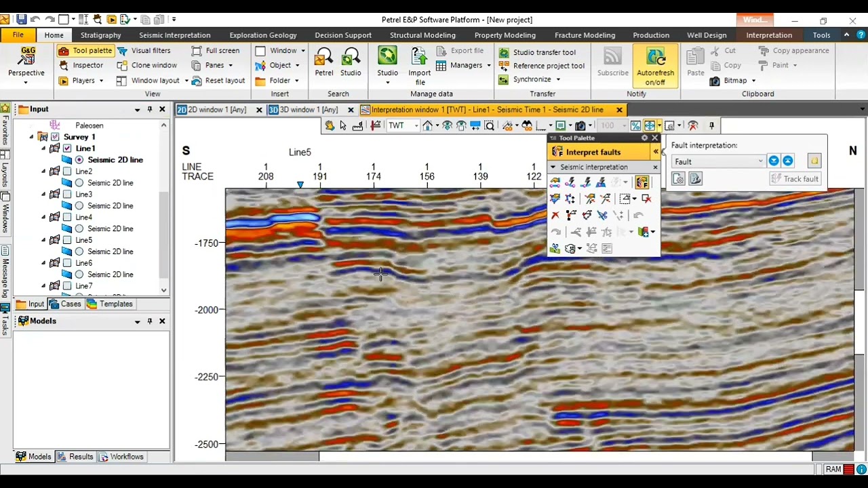Open the Results pane tab
Screen dimensions: 868x488
(75, 457)
